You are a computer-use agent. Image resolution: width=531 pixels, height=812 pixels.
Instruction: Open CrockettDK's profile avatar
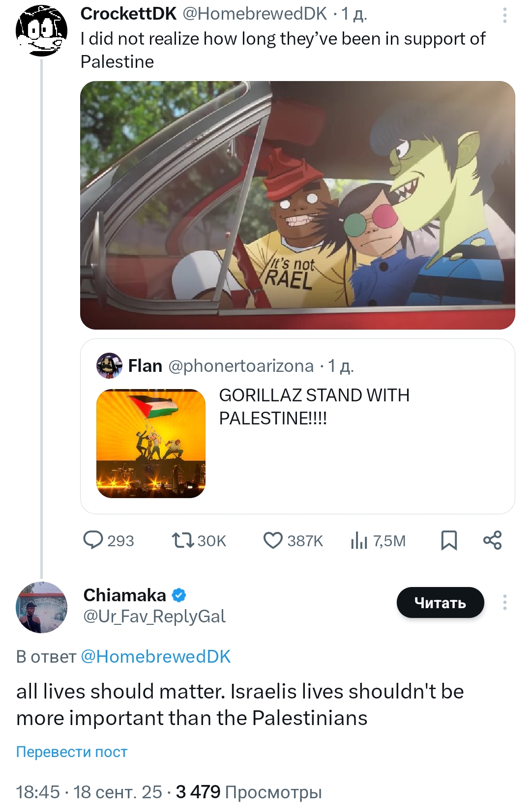coord(41,31)
